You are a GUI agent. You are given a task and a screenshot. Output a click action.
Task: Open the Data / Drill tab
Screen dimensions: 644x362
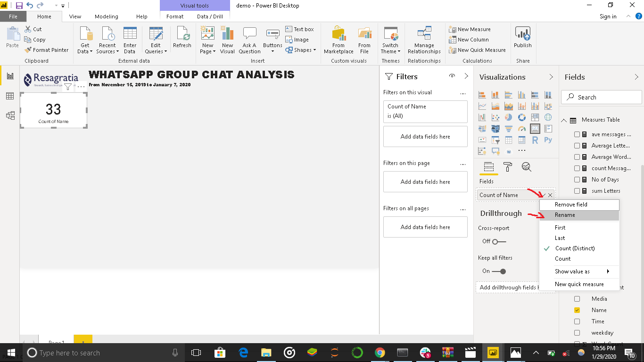point(210,16)
